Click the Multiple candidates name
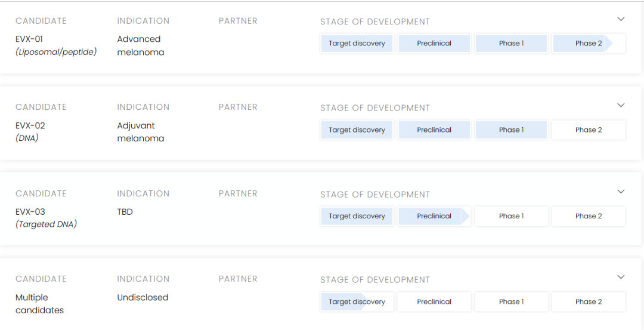Image resolution: width=644 pixels, height=330 pixels. pos(39,304)
